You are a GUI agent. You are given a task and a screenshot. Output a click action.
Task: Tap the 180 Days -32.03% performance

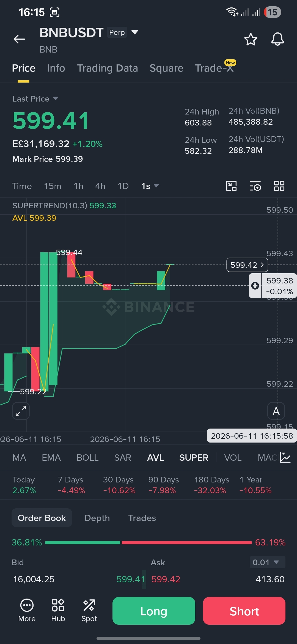(x=211, y=485)
